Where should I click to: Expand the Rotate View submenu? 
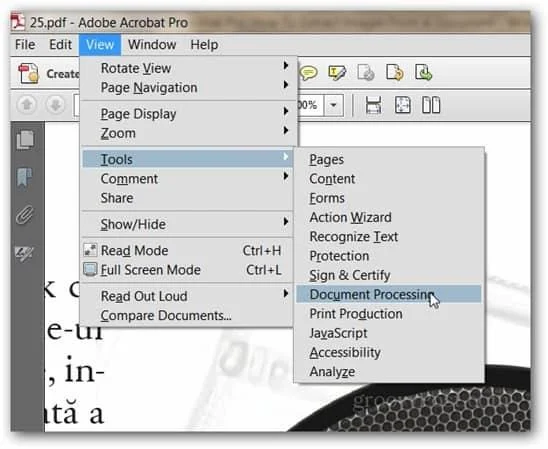(286, 65)
